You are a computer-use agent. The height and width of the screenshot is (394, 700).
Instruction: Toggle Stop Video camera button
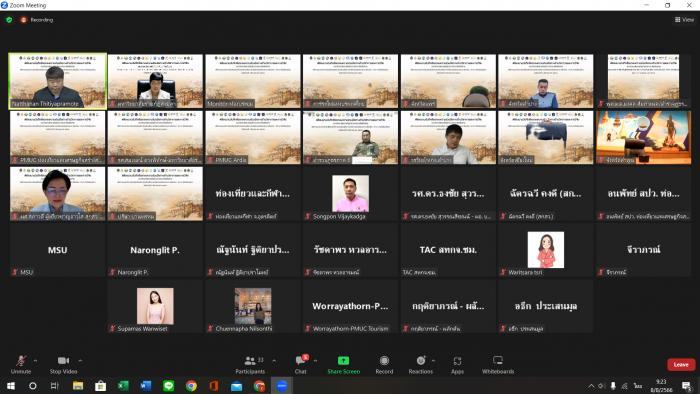[x=63, y=361]
